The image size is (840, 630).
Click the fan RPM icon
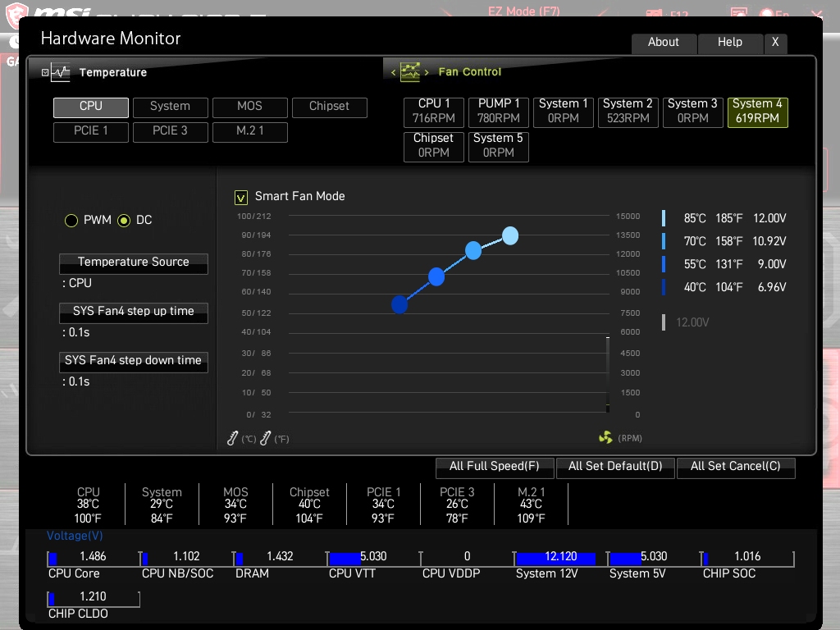(605, 438)
